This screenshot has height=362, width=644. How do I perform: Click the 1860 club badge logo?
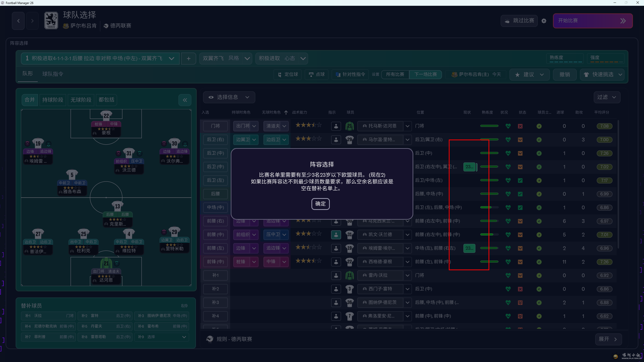51,21
